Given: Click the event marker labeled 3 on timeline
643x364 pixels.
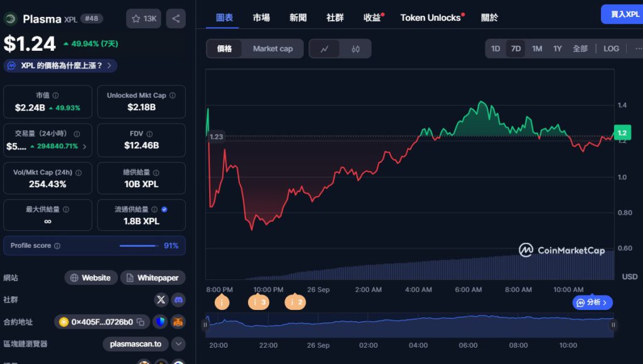Looking at the screenshot, I should [x=259, y=302].
